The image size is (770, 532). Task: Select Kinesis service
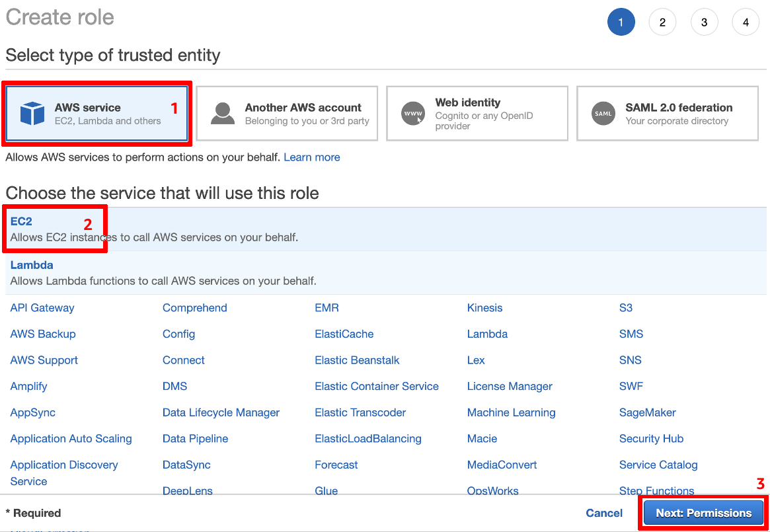[484, 308]
